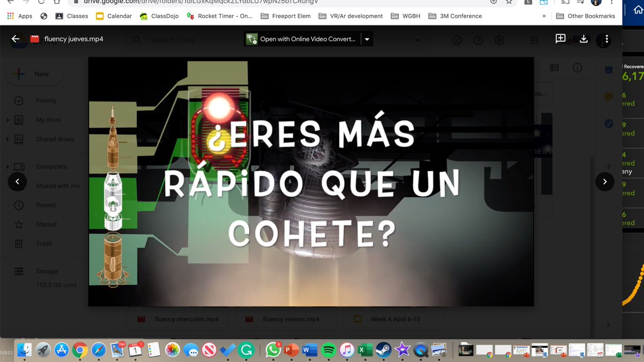Open Steam from the dock
The width and height of the screenshot is (644, 362).
[384, 350]
